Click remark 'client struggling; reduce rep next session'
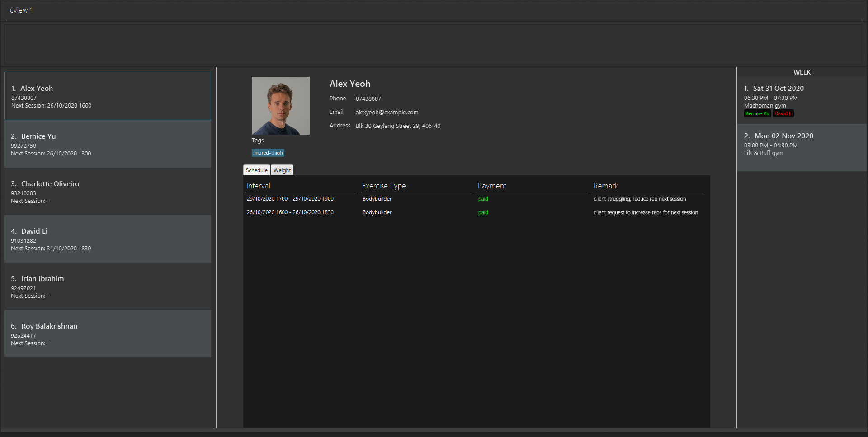Screen dimensions: 868x437 640,199
